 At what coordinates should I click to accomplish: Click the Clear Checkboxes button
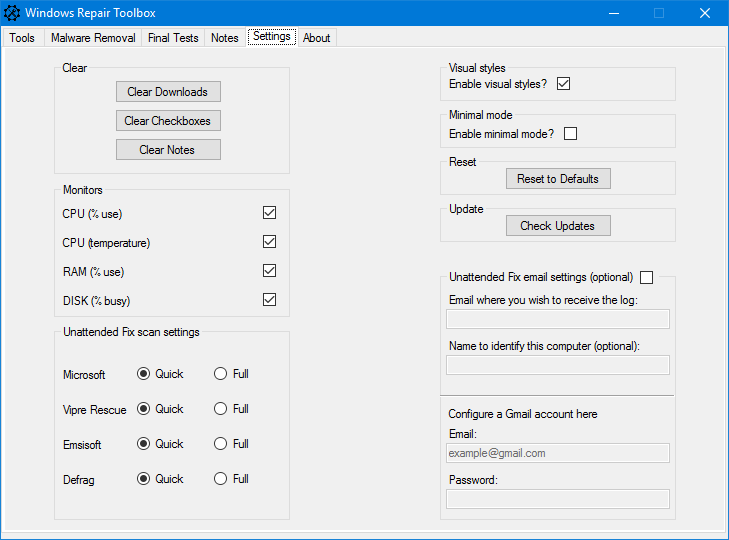pyautogui.click(x=168, y=120)
